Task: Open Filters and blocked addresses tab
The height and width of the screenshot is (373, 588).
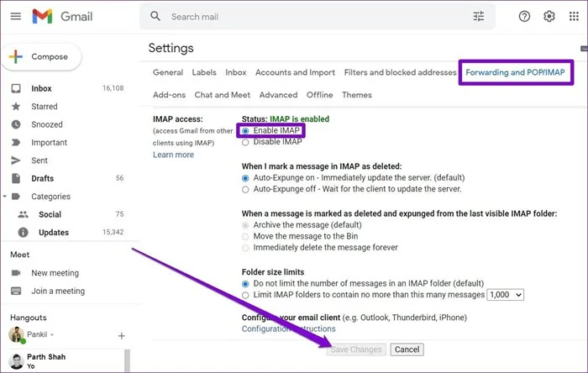Action: point(400,72)
